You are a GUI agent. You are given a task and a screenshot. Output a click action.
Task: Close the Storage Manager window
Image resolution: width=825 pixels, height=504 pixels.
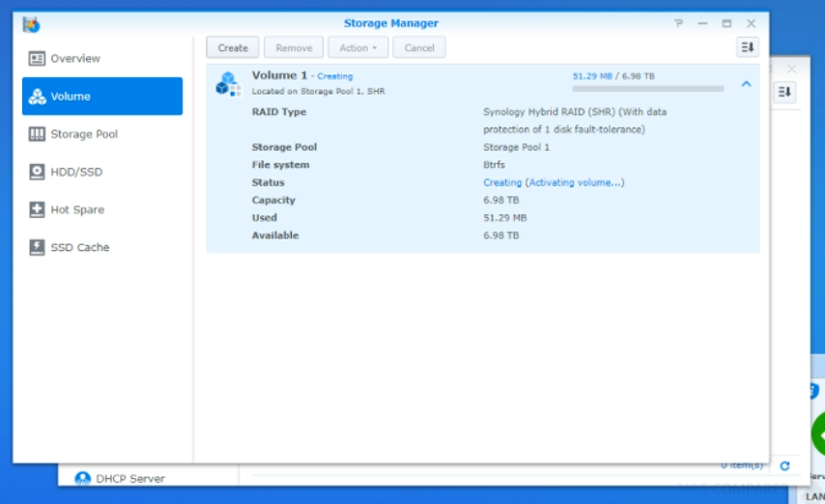(751, 24)
